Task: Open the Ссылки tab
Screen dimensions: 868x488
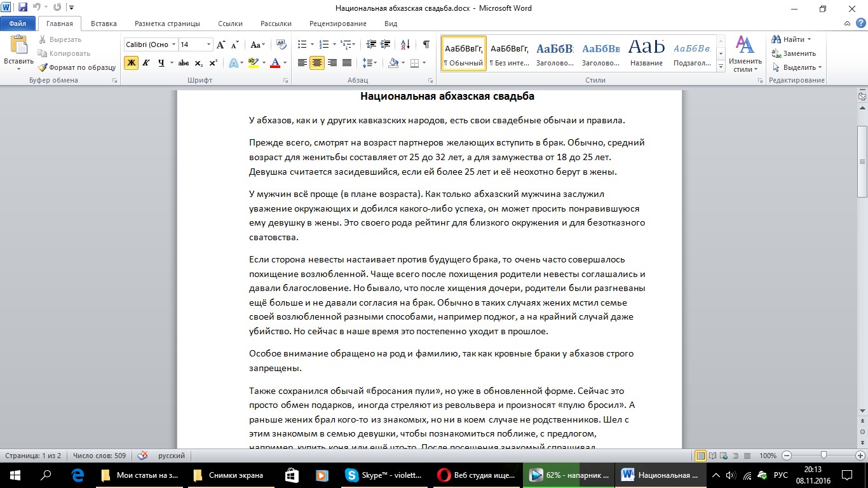Action: 230,24
